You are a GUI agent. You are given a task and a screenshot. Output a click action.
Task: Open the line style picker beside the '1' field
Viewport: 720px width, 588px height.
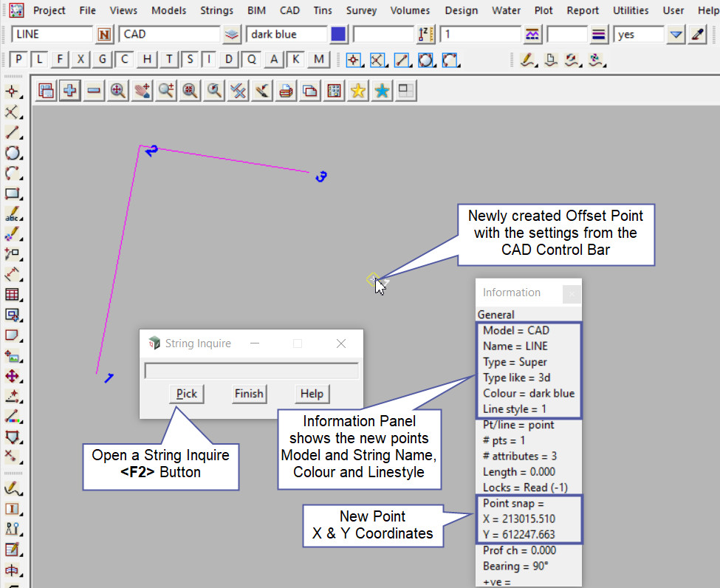click(532, 35)
